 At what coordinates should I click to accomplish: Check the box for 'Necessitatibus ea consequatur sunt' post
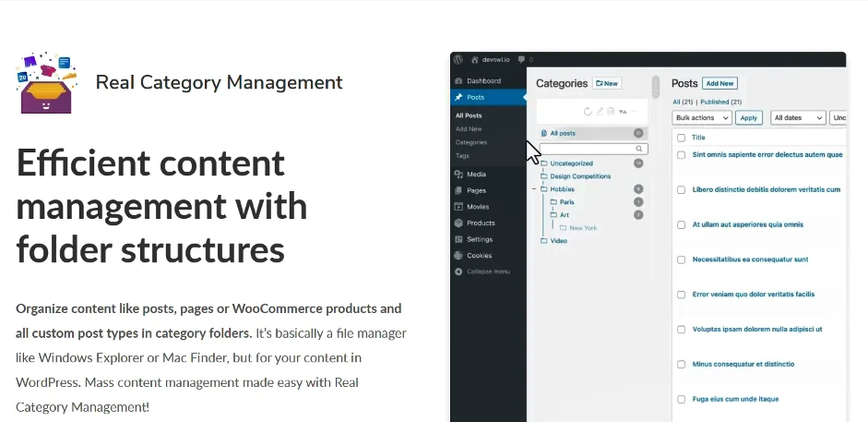pos(682,259)
